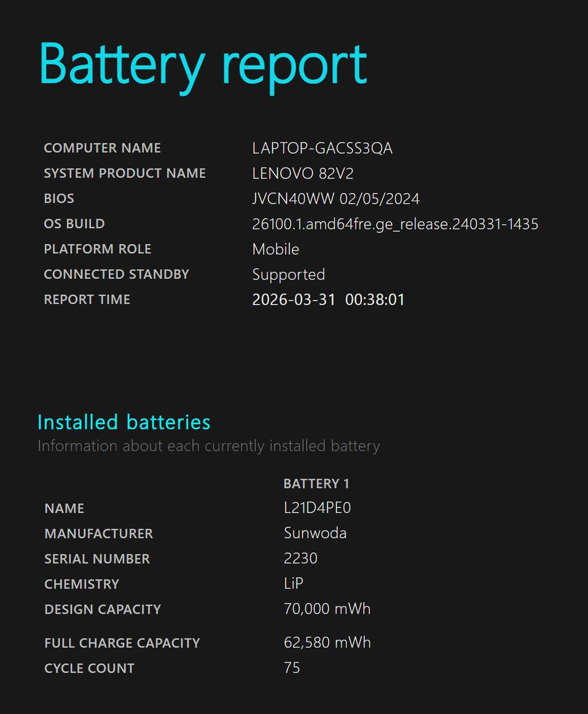Click the BIOS version JVCN40WW value
The image size is (588, 714).
(x=336, y=198)
